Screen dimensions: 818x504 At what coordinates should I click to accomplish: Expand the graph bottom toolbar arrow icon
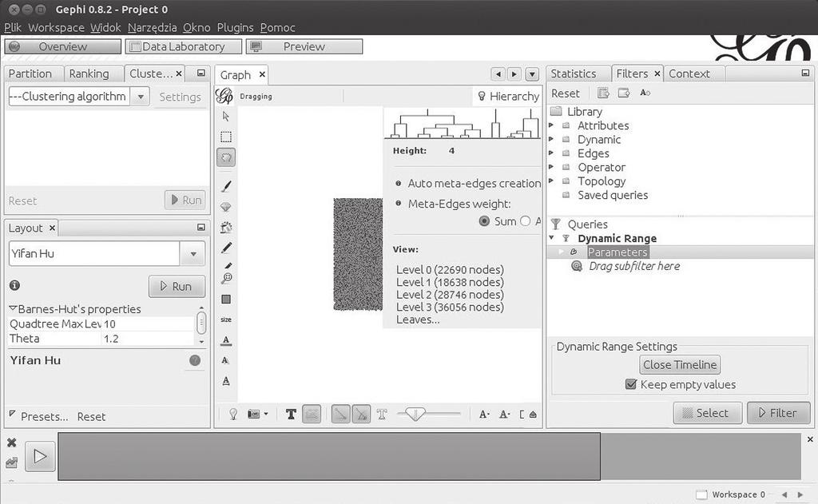[x=533, y=415]
